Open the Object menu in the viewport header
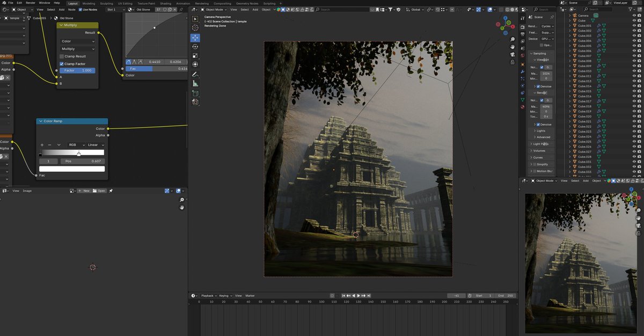 coord(265,9)
